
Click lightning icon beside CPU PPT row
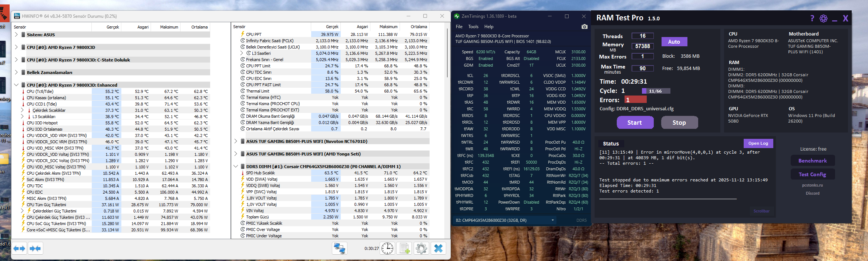(x=243, y=34)
